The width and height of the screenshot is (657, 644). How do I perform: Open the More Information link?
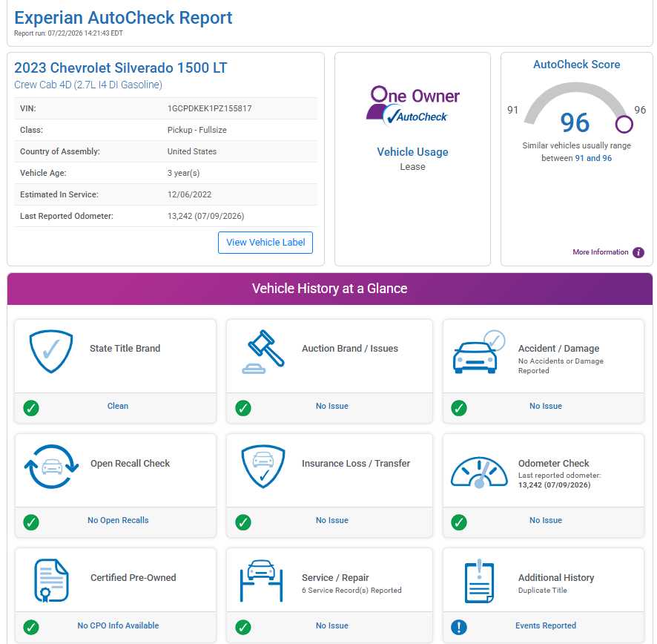(x=600, y=252)
